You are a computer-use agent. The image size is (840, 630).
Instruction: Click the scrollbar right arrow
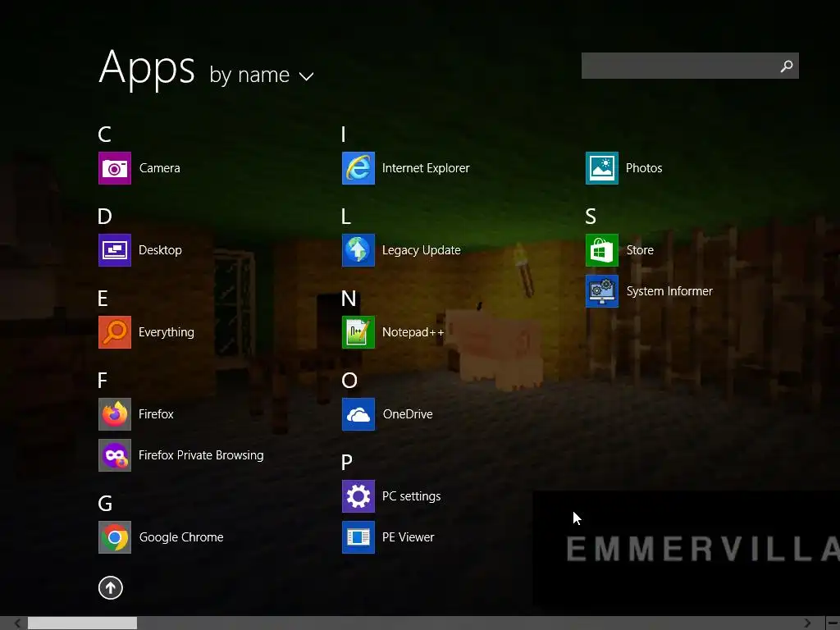click(807, 623)
